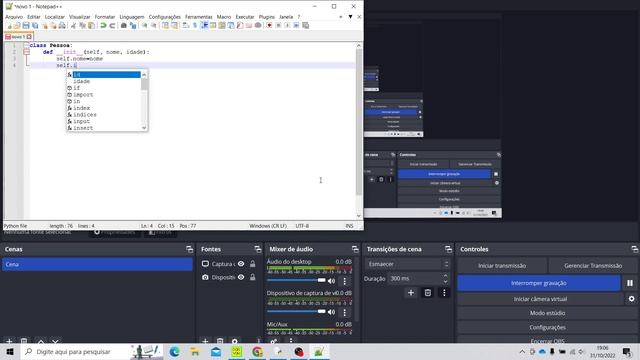
Task: Click the Windows taskbar search box
Action: pos(92,351)
